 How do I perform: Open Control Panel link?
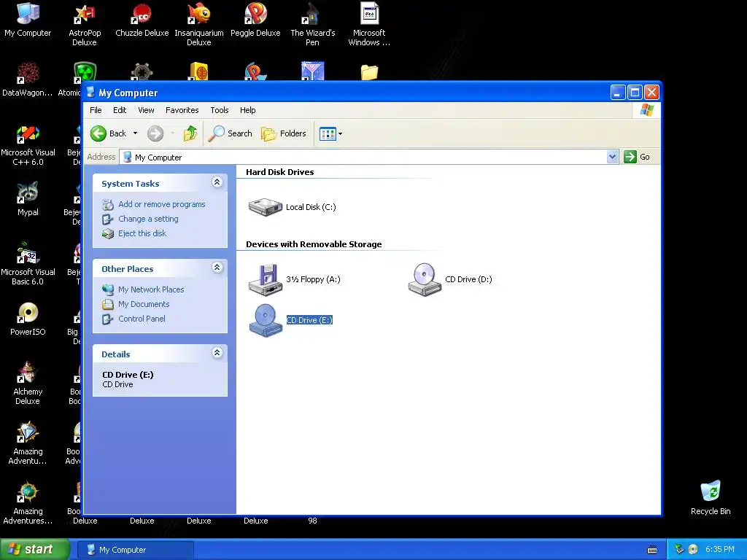tap(142, 319)
